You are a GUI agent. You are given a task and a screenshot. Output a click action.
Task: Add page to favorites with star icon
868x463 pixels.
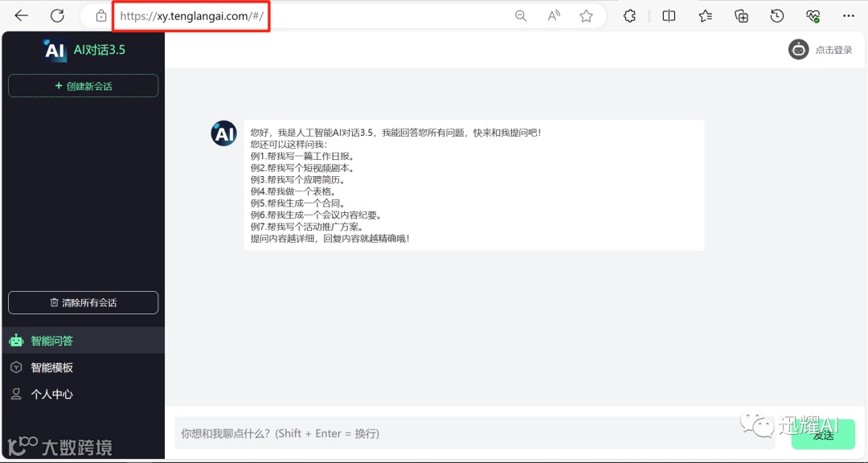point(586,16)
